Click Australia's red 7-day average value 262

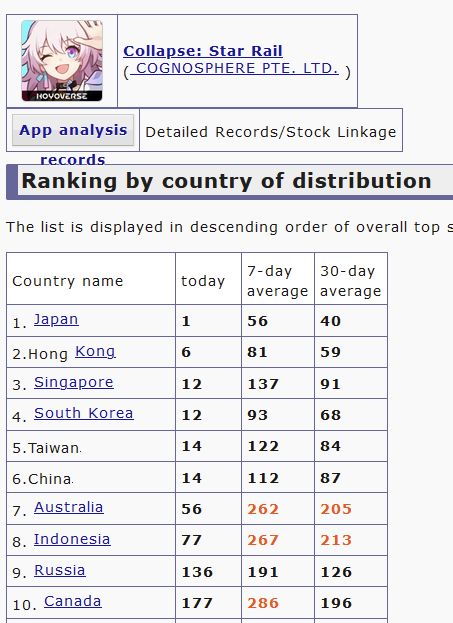pos(263,509)
